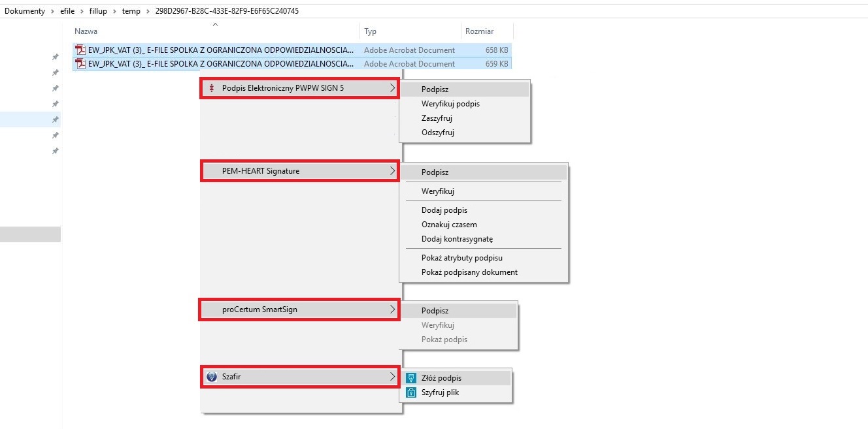Open the breadcrumb chevron after temp
The width and height of the screenshot is (868, 429).
pos(148,11)
